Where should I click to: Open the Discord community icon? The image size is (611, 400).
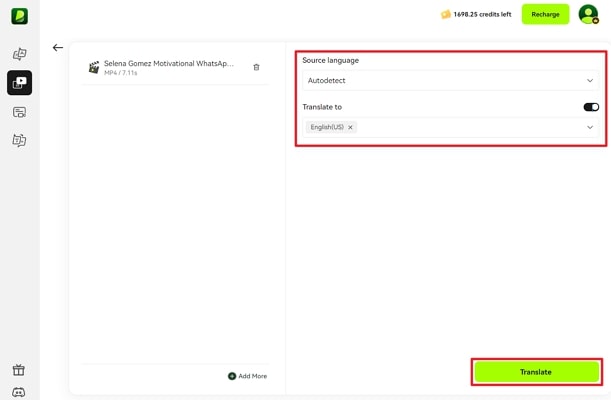tap(19, 392)
